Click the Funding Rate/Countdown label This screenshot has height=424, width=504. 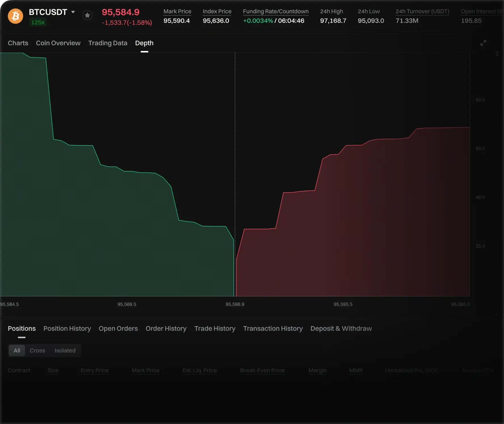(x=275, y=11)
